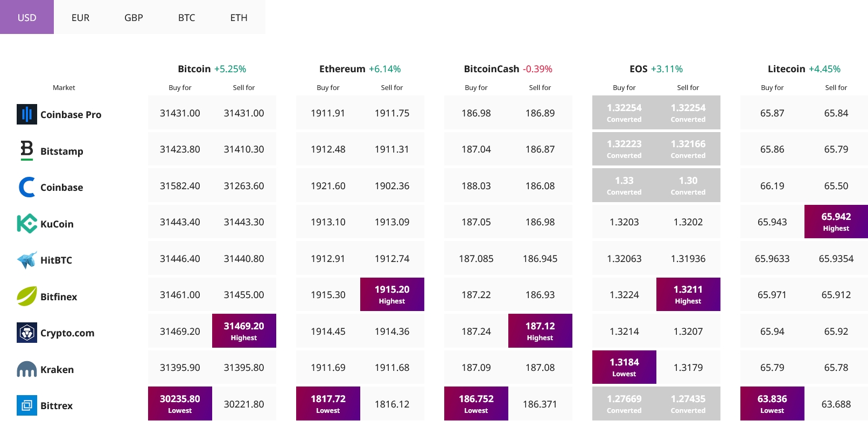Open the Bitfinex market name link
Screen dimensions: 868x421
(x=59, y=296)
